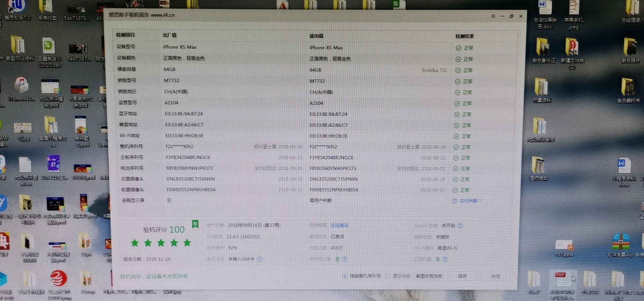Click the 检测结果 column header
Image resolution: width=644 pixels, height=301 pixels.
click(465, 36)
